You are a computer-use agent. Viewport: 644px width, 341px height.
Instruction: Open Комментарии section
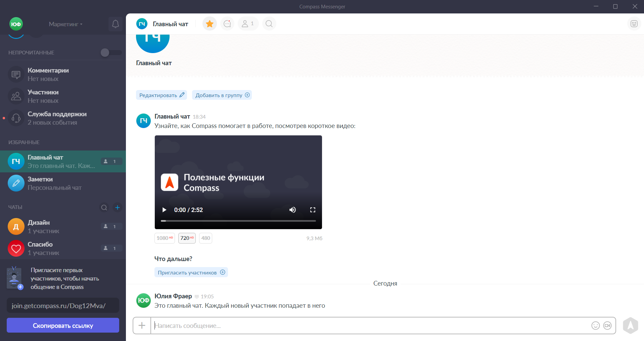[63, 74]
